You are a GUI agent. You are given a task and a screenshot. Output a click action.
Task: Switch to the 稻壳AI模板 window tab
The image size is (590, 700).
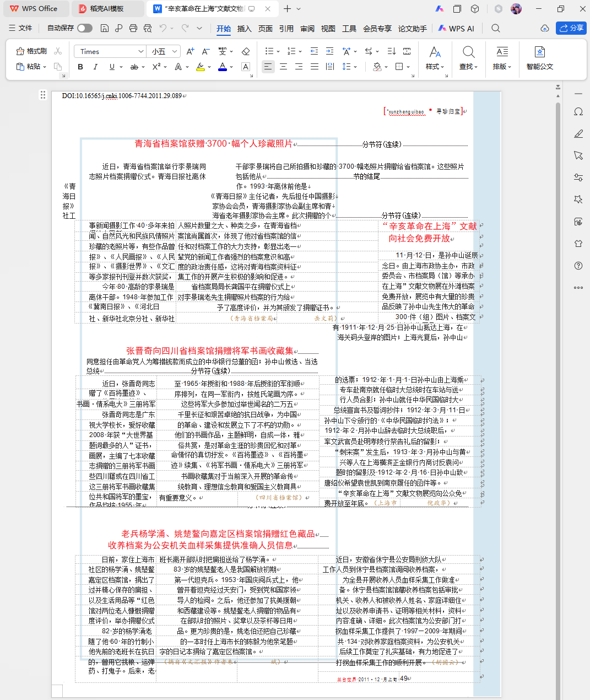pyautogui.click(x=107, y=9)
